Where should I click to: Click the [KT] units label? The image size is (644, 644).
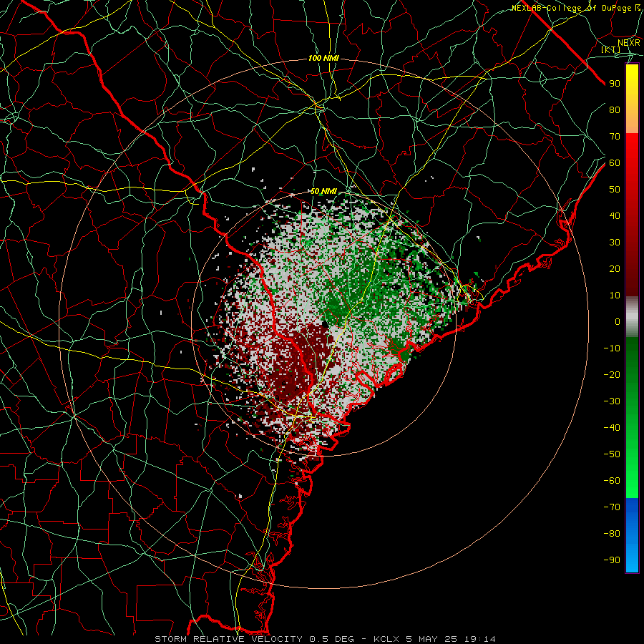611,49
